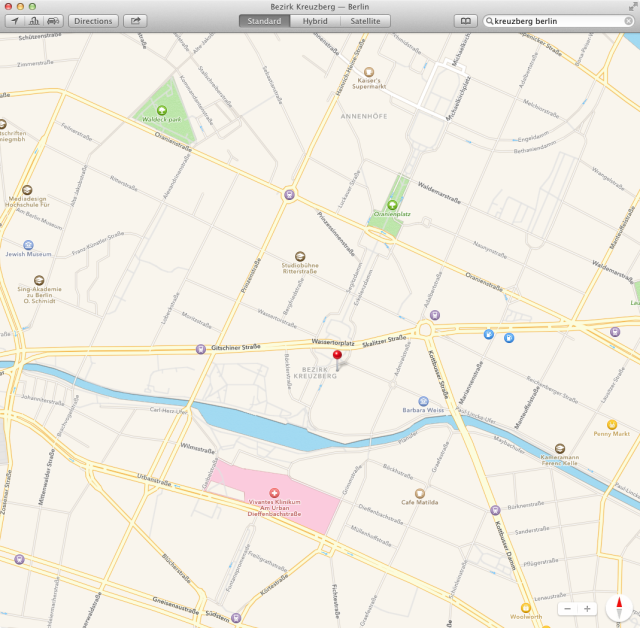Switch to Hybrid map view
The image size is (640, 628).
315,21
